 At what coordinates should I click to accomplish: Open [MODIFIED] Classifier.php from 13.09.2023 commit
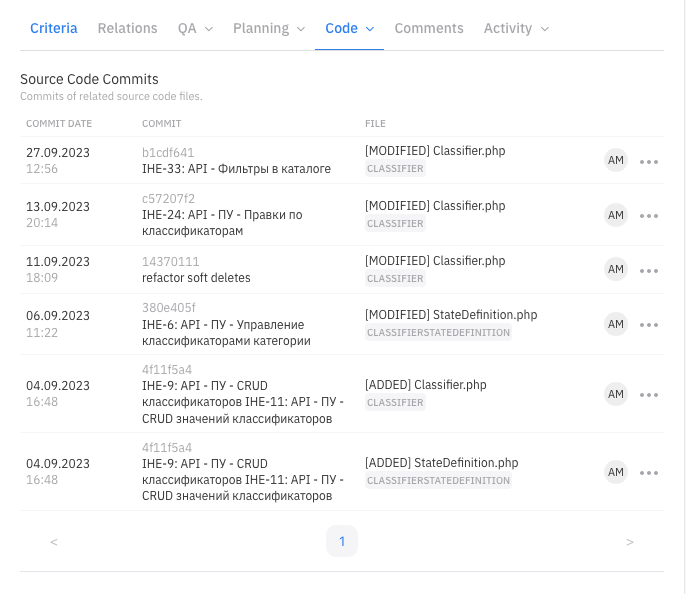(435, 206)
